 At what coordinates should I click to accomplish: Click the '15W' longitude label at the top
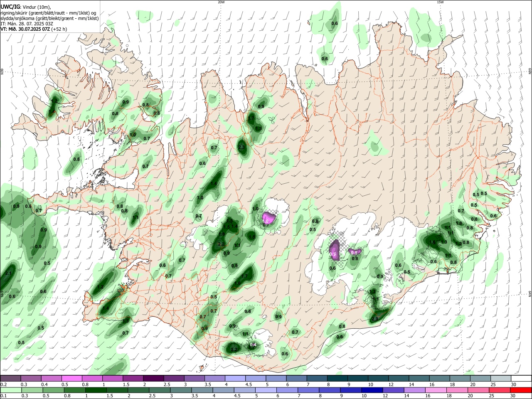tap(440, 2)
